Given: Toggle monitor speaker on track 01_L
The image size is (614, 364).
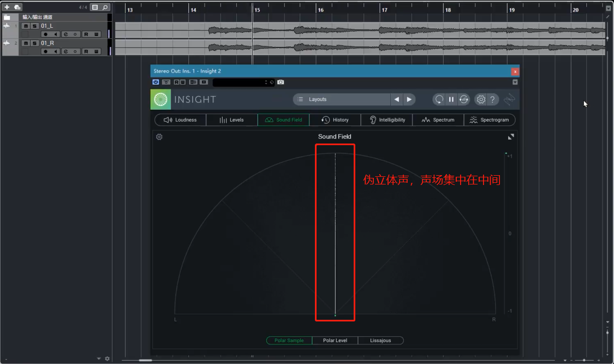Looking at the screenshot, I should click(x=56, y=34).
